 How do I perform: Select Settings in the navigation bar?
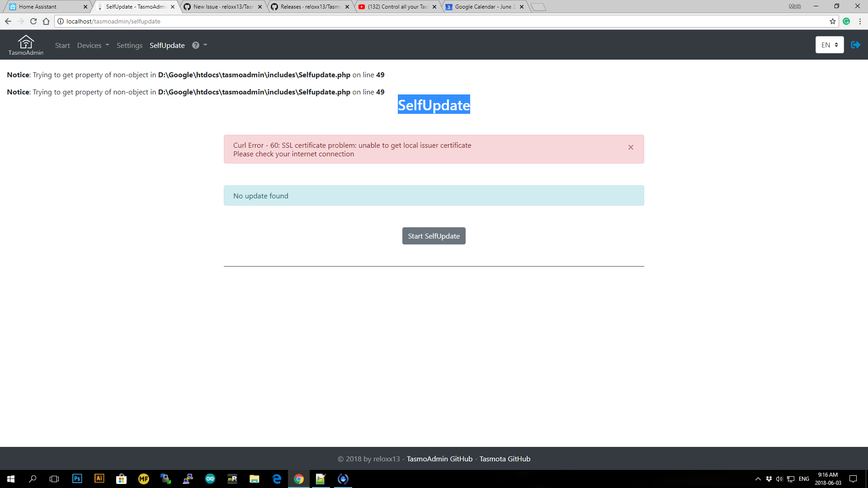[x=129, y=45]
